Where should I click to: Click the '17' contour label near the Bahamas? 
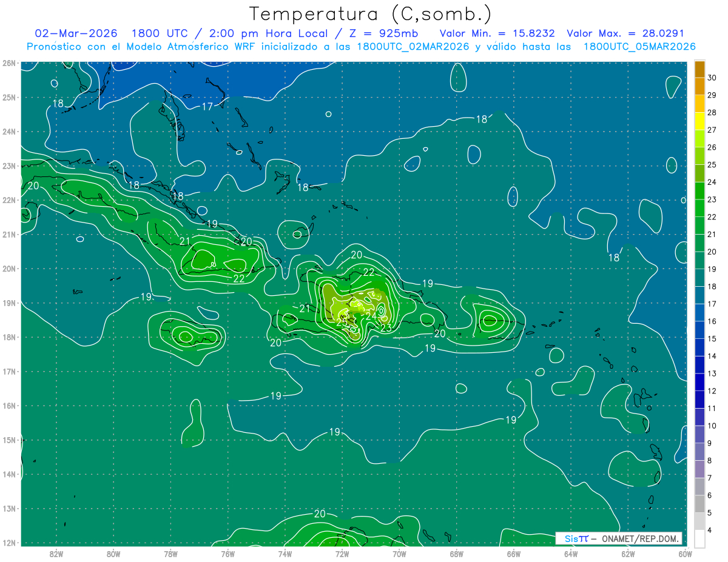[207, 107]
